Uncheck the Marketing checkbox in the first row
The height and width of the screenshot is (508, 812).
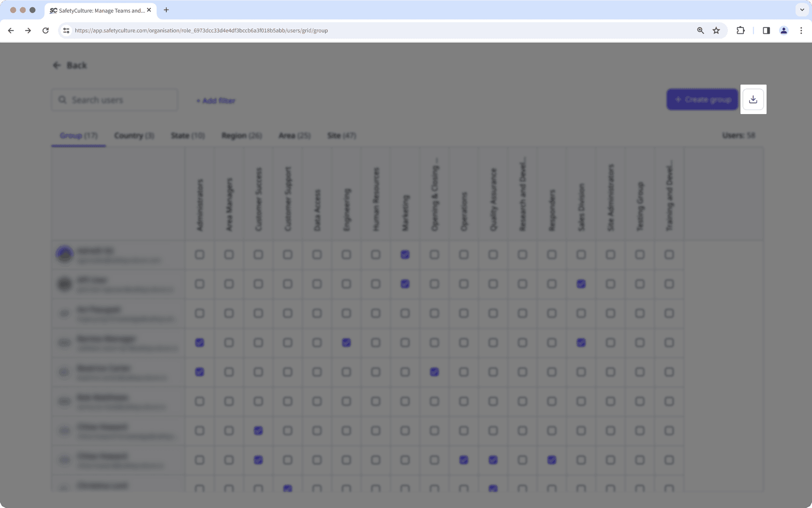pos(405,255)
